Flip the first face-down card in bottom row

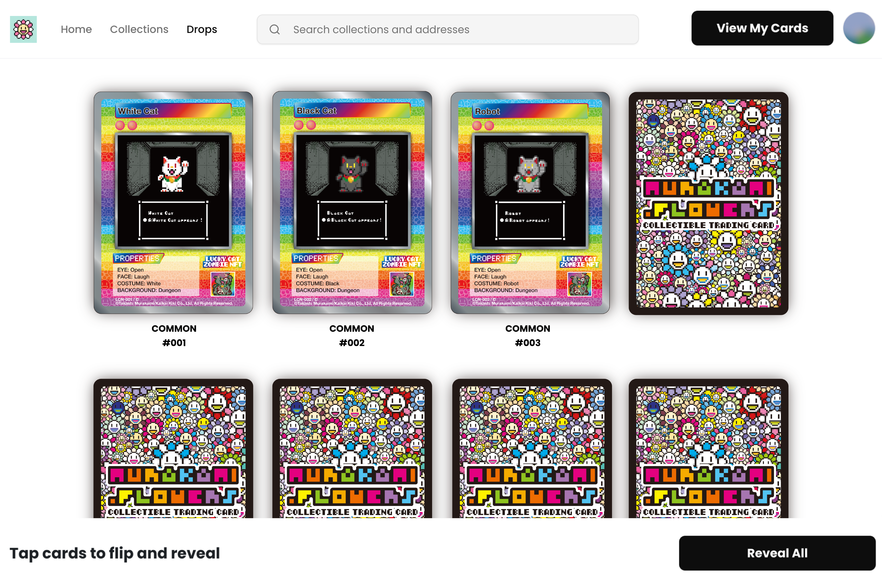click(173, 449)
